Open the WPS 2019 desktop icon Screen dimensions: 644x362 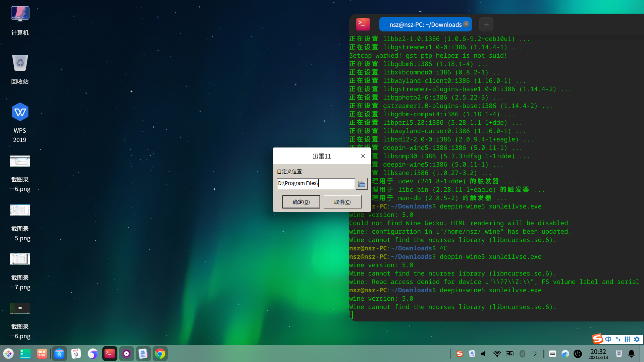20,112
